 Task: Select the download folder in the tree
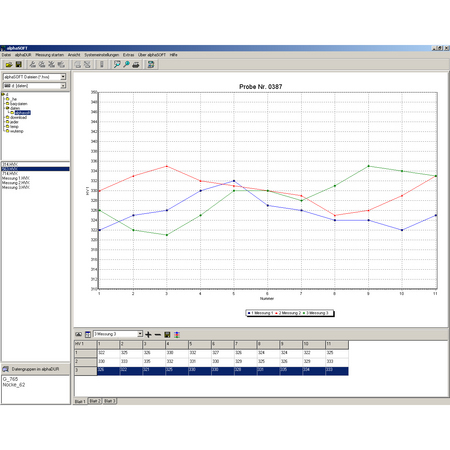[x=18, y=117]
